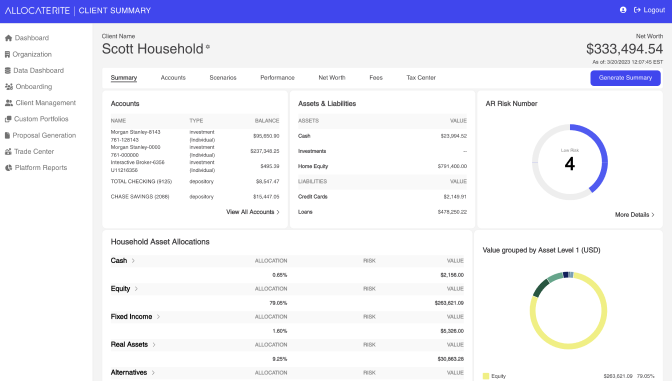Go to Dashboard in sidebar
672x381 pixels.
coord(32,38)
